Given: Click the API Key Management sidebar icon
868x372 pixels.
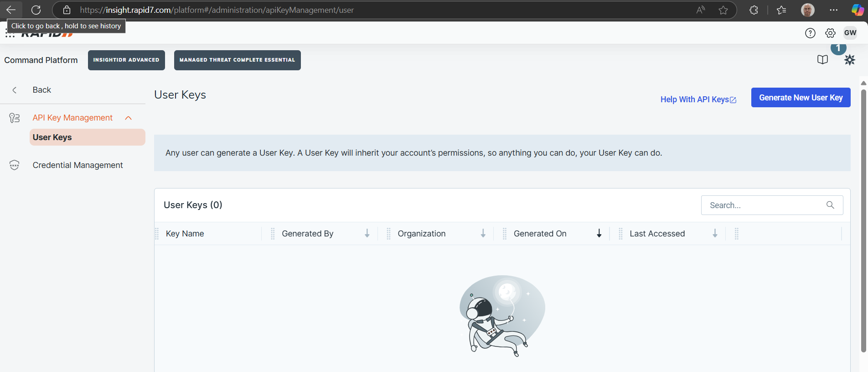Looking at the screenshot, I should click(15, 118).
